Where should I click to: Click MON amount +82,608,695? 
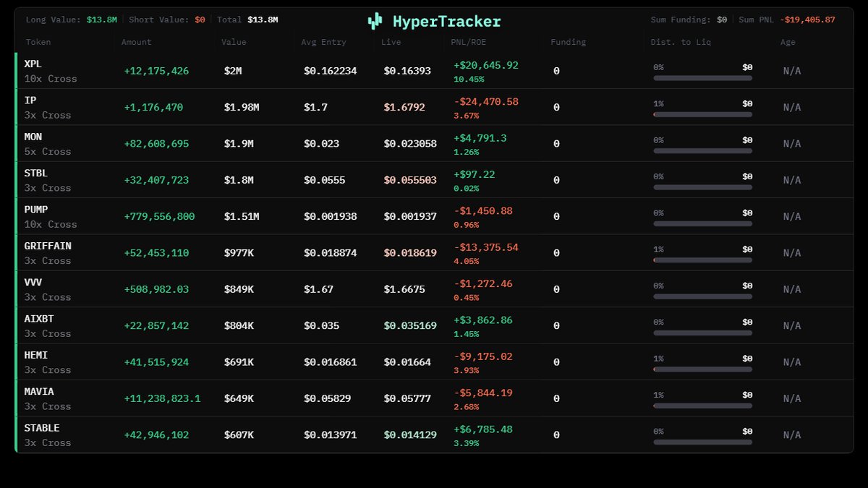click(156, 144)
